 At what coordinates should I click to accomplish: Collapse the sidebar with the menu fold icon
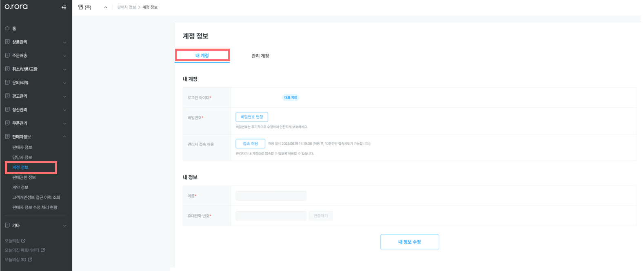tap(64, 7)
